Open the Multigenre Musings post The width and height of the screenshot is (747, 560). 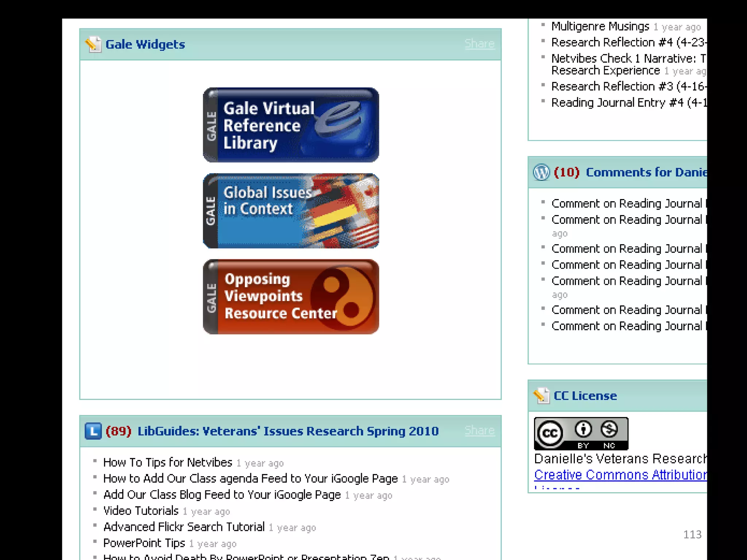600,27
